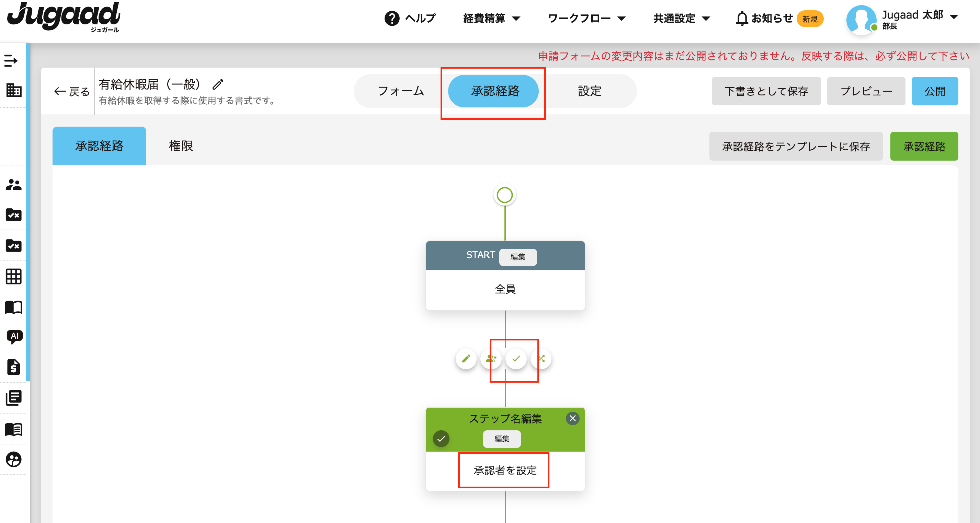Switch to the フォーム tab
The width and height of the screenshot is (980, 523).
tap(401, 91)
